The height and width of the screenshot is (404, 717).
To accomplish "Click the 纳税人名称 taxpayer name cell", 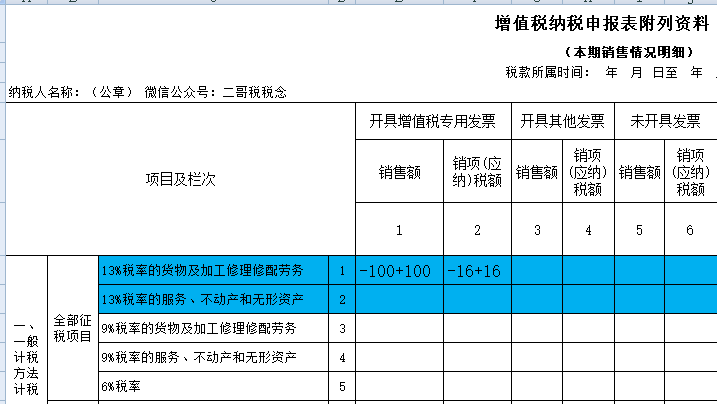I will pyautogui.click(x=147, y=92).
